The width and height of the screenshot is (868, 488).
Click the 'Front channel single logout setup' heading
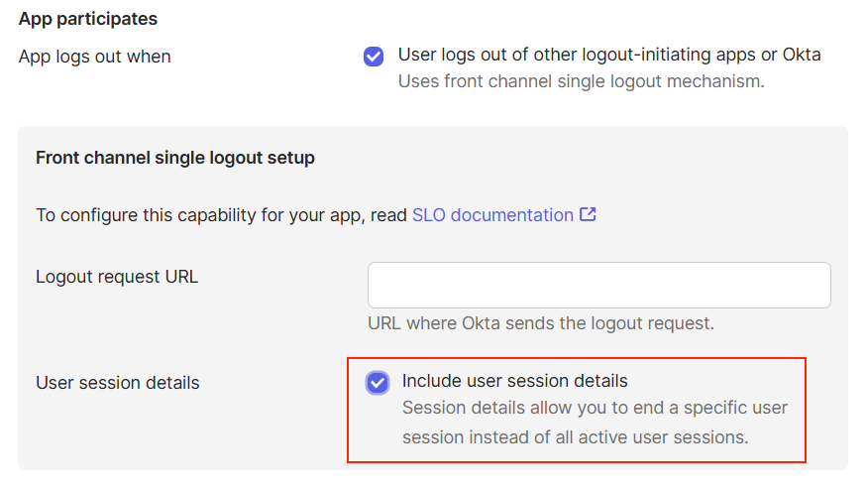coord(174,158)
